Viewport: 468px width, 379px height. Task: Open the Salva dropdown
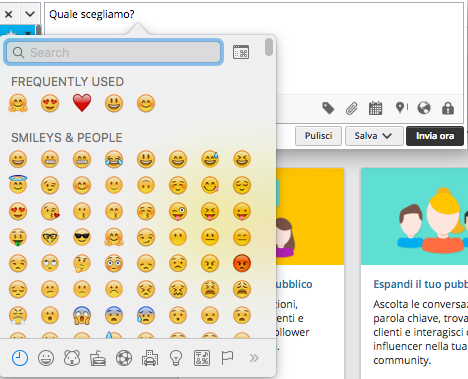[x=374, y=136]
